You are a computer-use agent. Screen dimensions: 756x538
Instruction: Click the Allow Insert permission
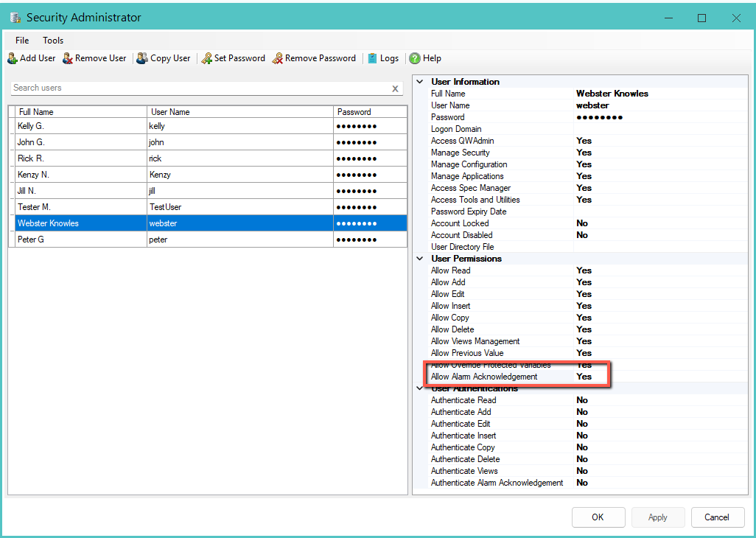pos(587,306)
